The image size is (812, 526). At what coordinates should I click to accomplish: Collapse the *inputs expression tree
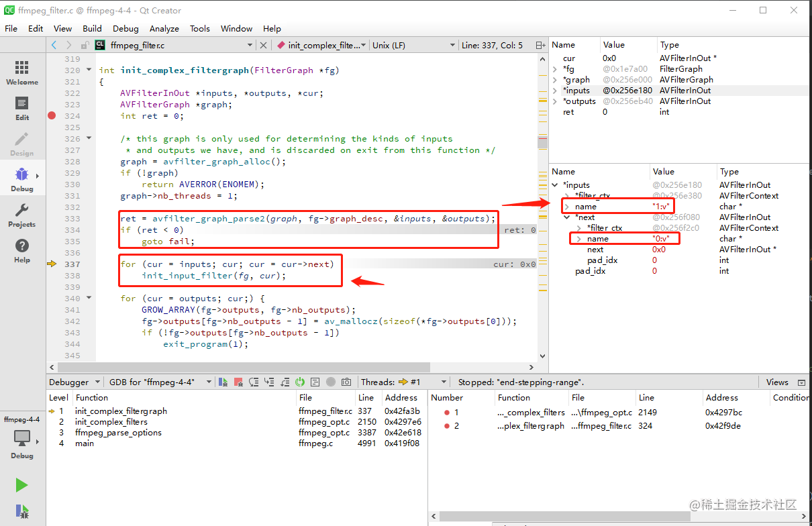(x=555, y=185)
